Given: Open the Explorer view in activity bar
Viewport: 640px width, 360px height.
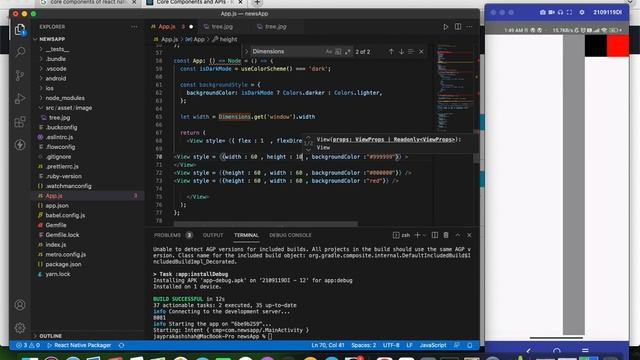Looking at the screenshot, I should pyautogui.click(x=20, y=30).
